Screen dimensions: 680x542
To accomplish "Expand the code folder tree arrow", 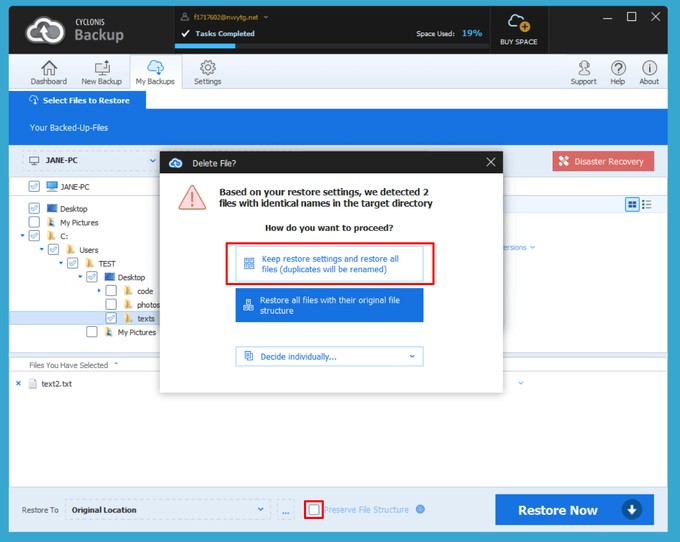I will pos(99,291).
